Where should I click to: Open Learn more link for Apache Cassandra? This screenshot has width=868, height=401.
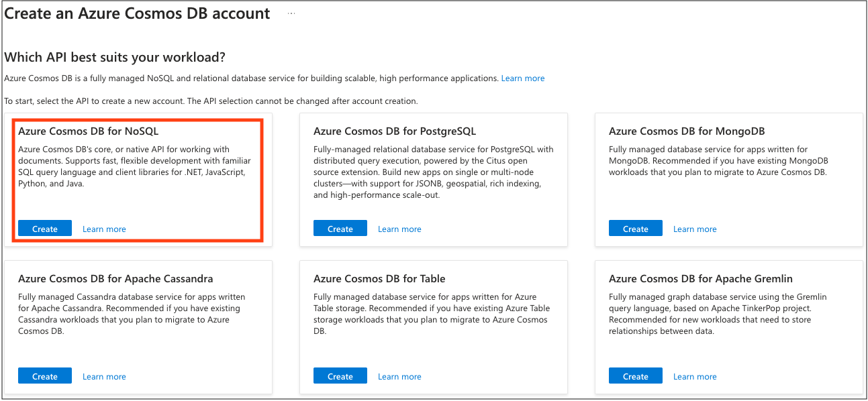coord(104,377)
